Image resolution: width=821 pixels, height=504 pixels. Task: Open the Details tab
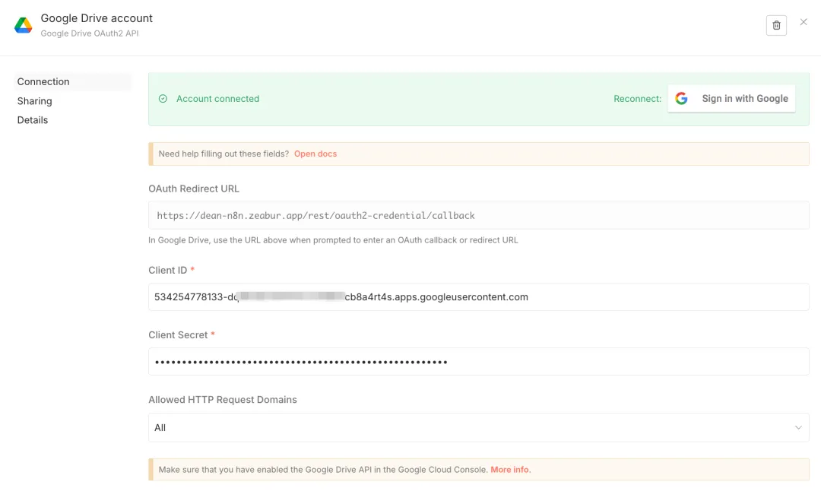(x=33, y=120)
